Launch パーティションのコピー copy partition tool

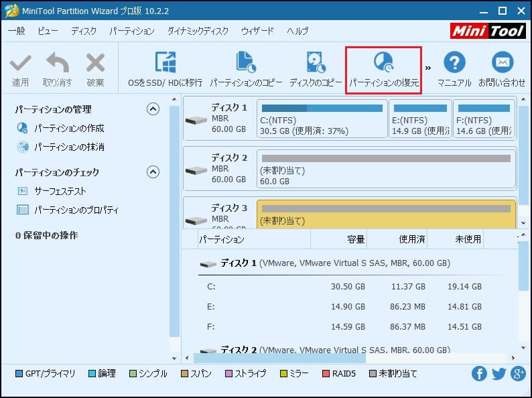coord(246,70)
